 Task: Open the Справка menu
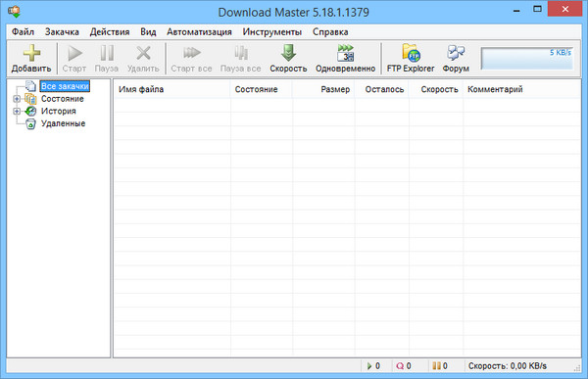point(330,32)
